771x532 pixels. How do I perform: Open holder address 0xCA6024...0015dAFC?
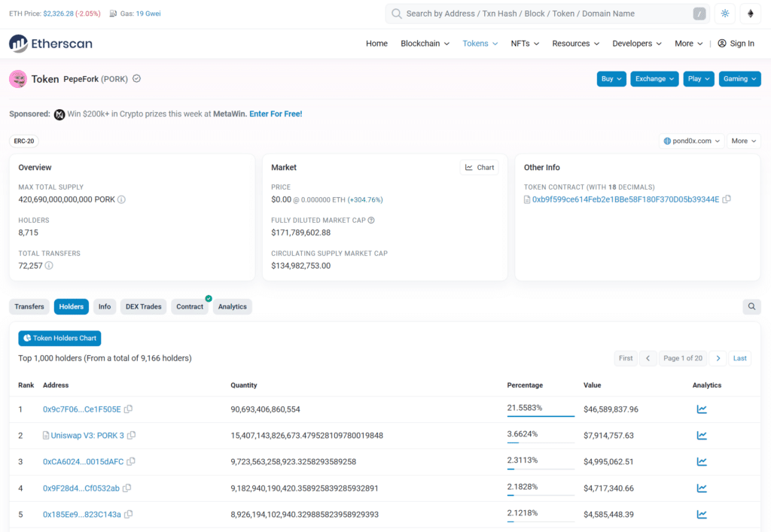pyautogui.click(x=83, y=462)
